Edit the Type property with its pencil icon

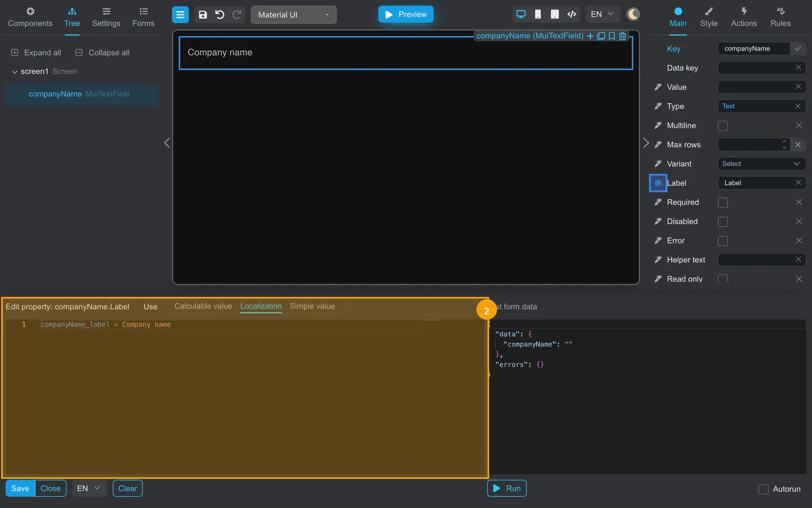658,106
